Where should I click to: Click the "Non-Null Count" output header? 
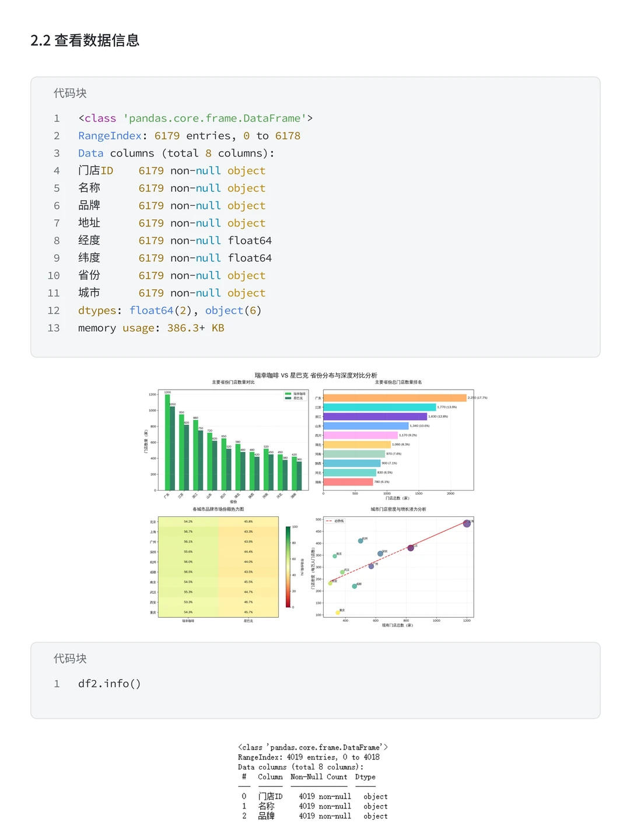[319, 777]
